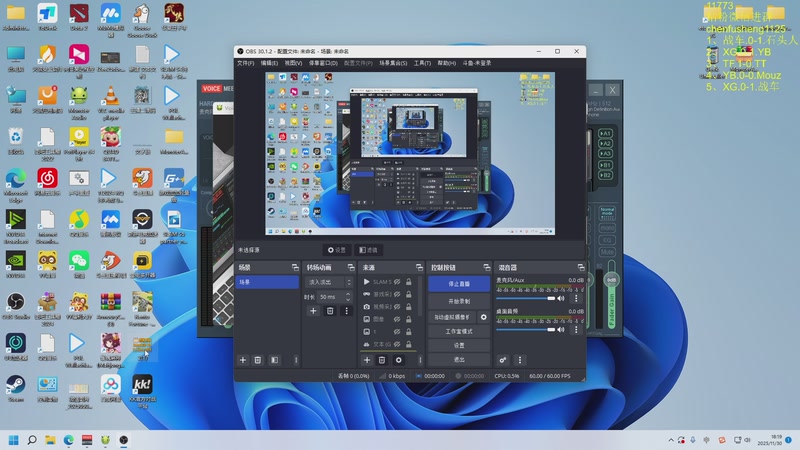Image resolution: width=800 pixels, height=450 pixels.
Task: Open the 视图(V) menu in OBS
Action: coord(293,63)
